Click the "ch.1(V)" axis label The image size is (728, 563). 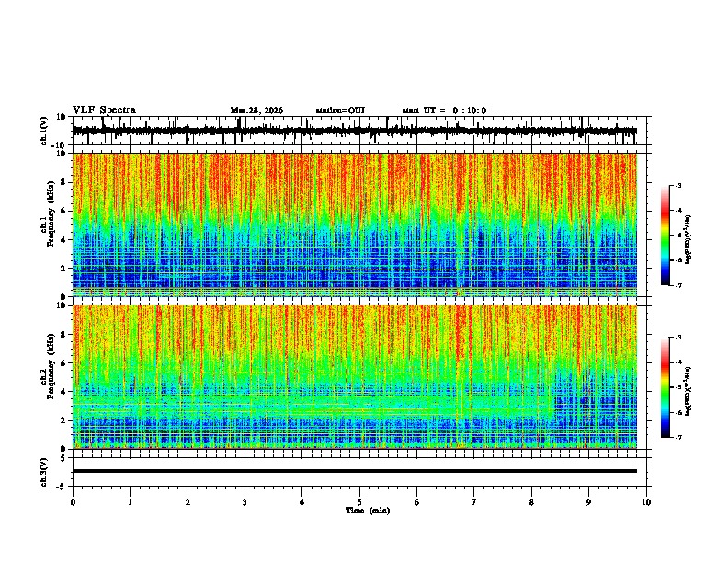click(x=43, y=131)
